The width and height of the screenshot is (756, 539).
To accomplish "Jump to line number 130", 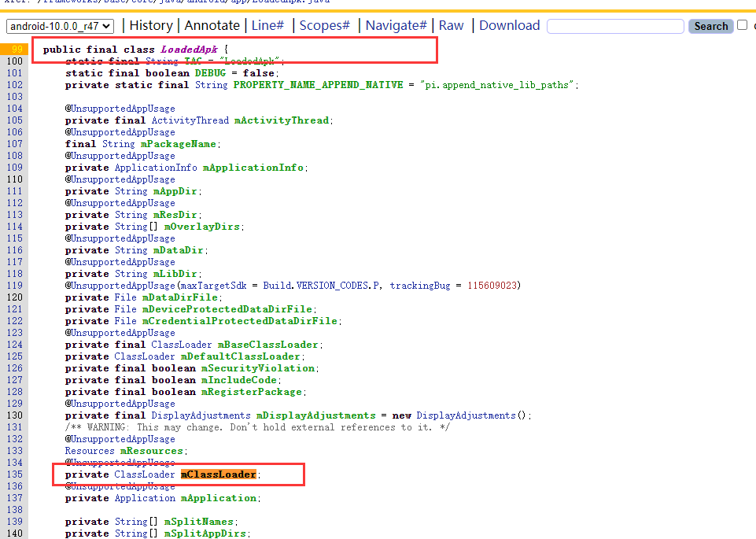I will [x=14, y=415].
